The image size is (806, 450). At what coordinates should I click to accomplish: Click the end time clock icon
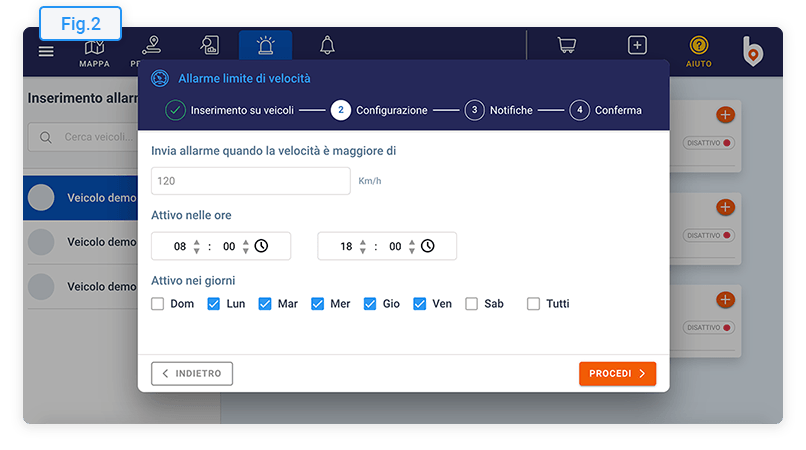pyautogui.click(x=427, y=246)
